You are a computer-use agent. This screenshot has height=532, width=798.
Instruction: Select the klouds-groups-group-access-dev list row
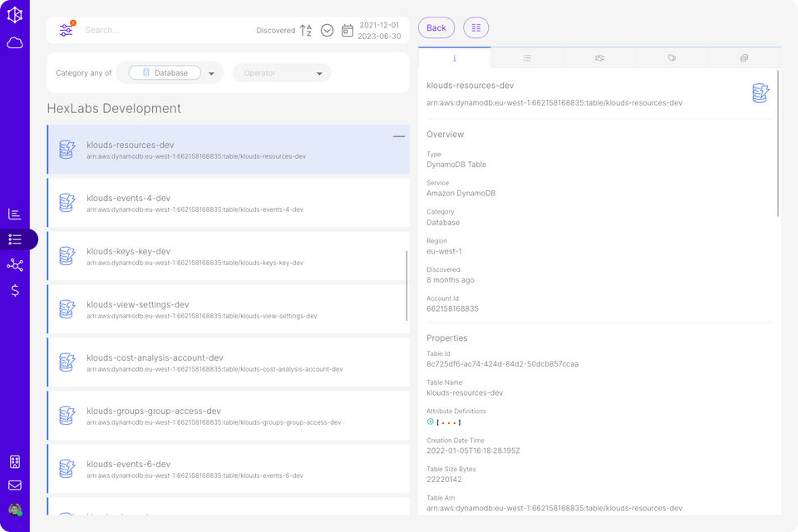229,416
